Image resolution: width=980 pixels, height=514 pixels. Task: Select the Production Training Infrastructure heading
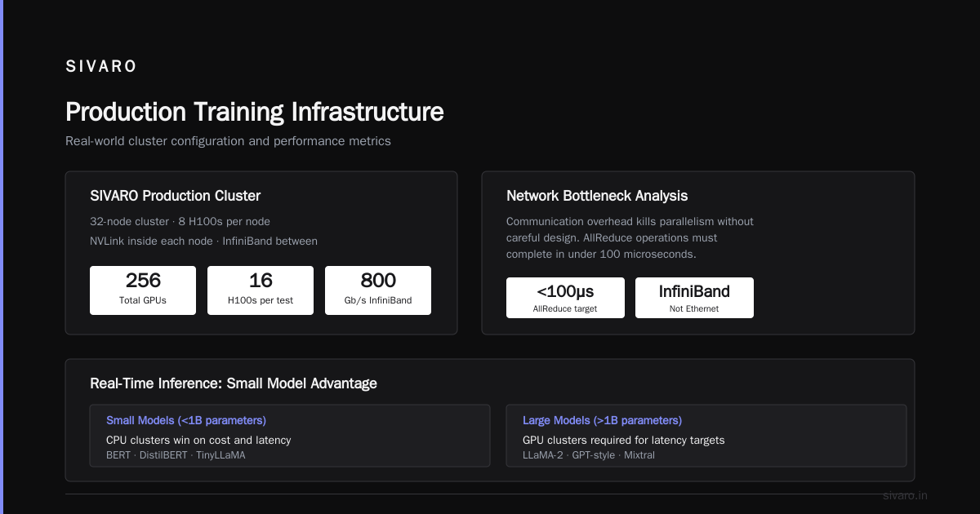[x=255, y=112]
